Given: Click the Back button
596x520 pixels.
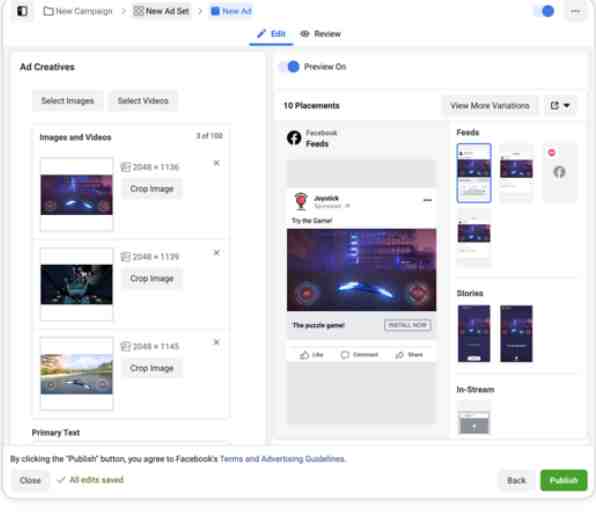Looking at the screenshot, I should (x=516, y=480).
